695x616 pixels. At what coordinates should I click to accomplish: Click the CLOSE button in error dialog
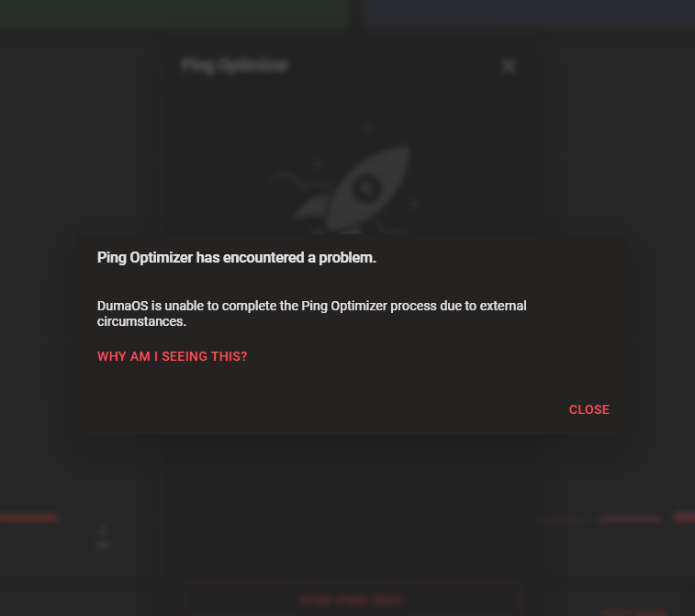coord(589,409)
